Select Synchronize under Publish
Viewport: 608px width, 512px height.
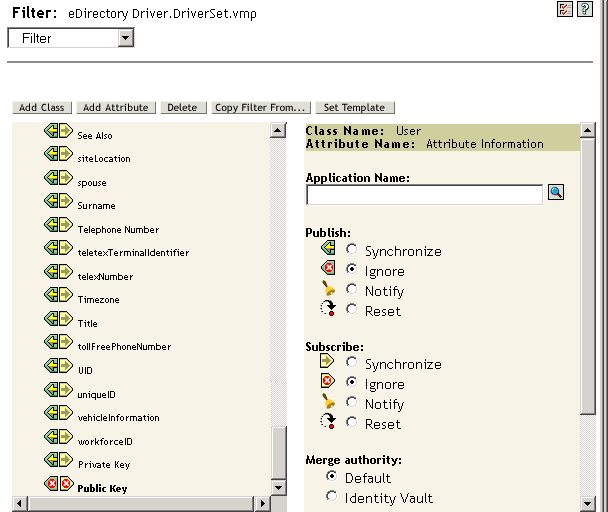[351, 251]
